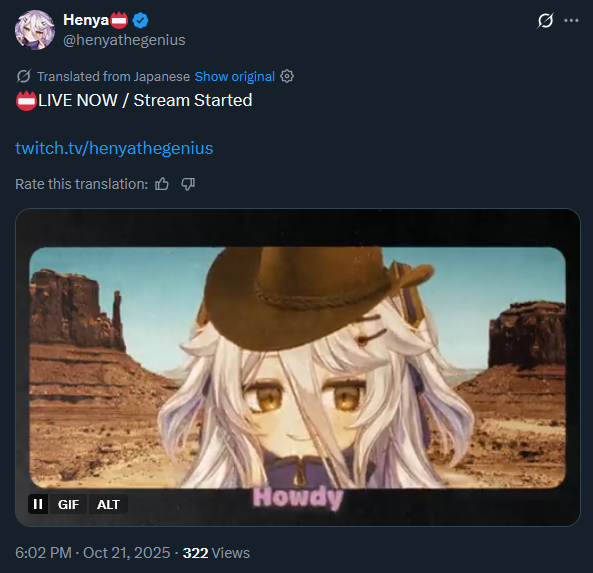Click the Show original link
This screenshot has width=593, height=573.
(x=234, y=76)
